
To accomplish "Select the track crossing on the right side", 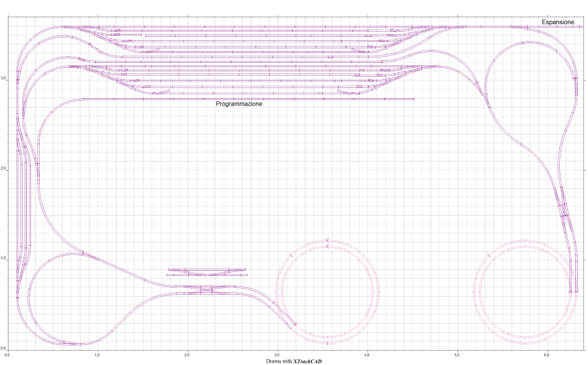I will click(x=565, y=215).
